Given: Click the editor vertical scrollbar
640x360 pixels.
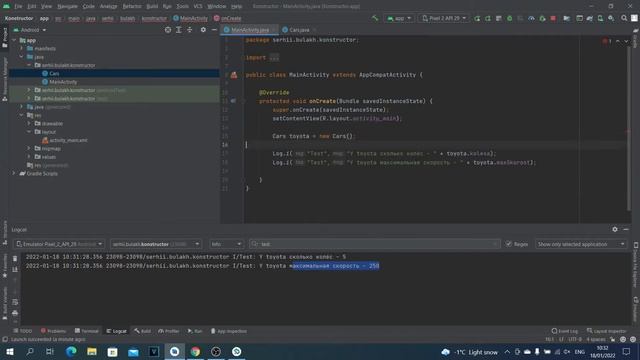Looking at the screenshot, I should [629, 129].
